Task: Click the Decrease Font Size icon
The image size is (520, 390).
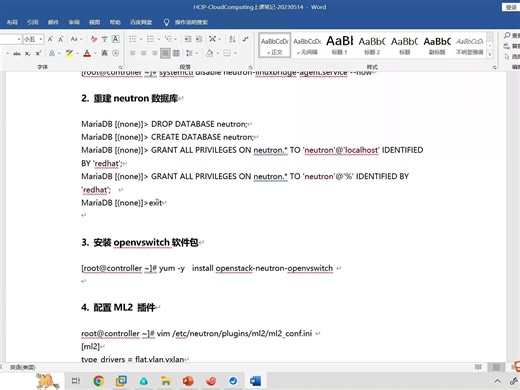Action: click(x=61, y=39)
